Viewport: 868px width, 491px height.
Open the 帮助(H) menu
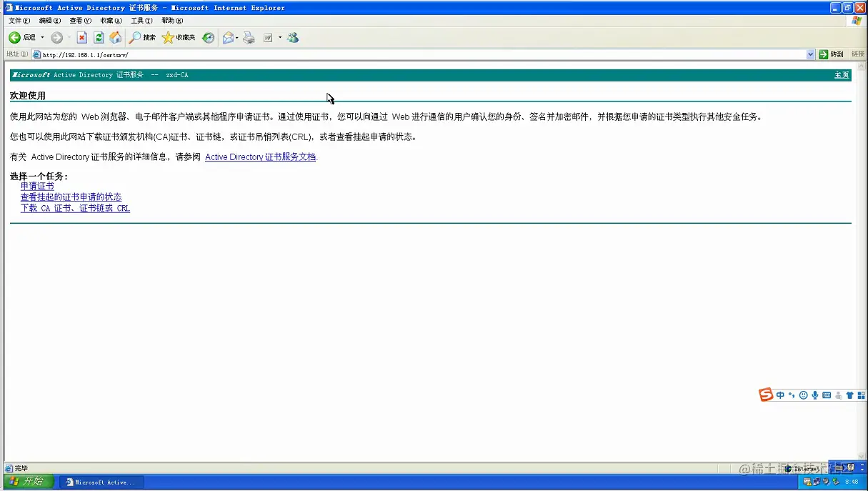tap(172, 21)
